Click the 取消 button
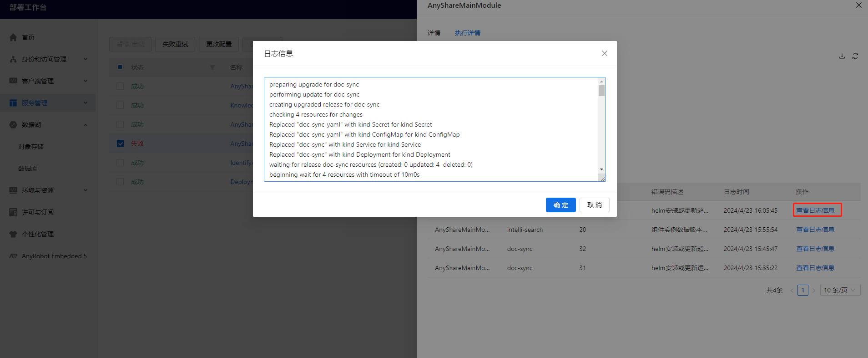 tap(595, 205)
